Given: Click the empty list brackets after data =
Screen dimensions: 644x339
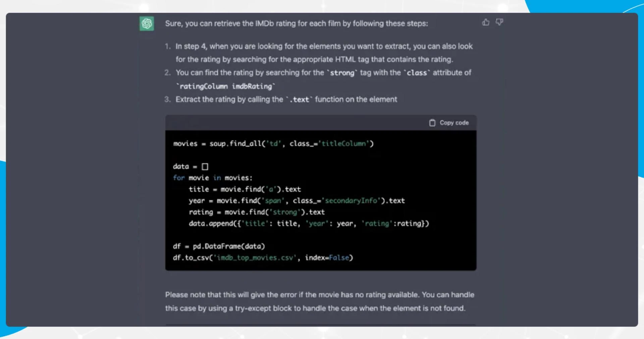Looking at the screenshot, I should click(x=205, y=166).
